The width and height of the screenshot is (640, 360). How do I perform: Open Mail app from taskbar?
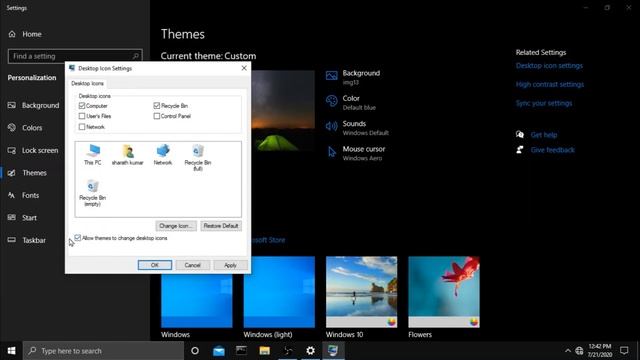[218, 351]
